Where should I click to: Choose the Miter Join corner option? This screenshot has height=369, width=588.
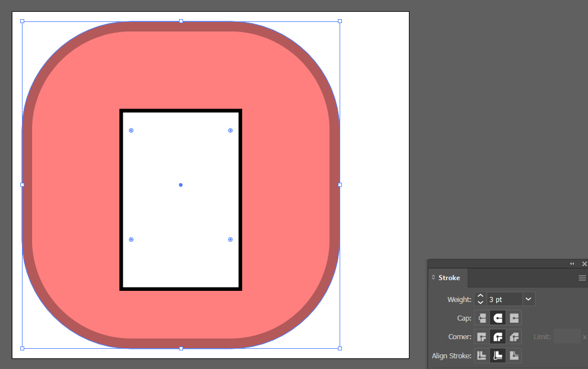(482, 337)
